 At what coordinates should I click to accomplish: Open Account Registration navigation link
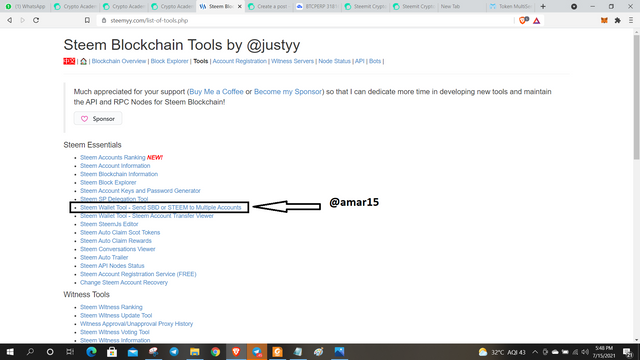240,61
